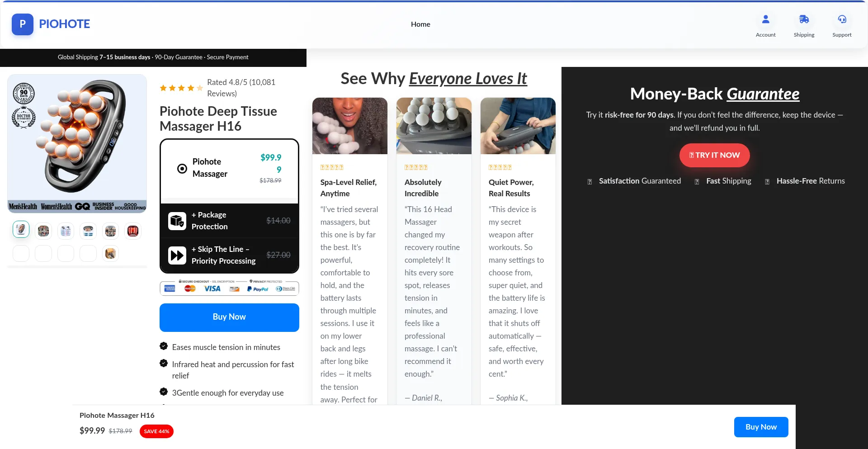The height and width of the screenshot is (449, 868).
Task: Click the "Piohote Deep Tissue Massager H16" title
Action: click(x=218, y=118)
